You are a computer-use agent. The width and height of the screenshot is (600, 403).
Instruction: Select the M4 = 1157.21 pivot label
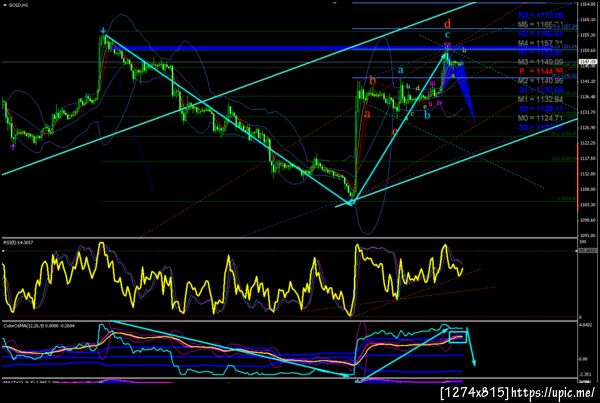[540, 43]
